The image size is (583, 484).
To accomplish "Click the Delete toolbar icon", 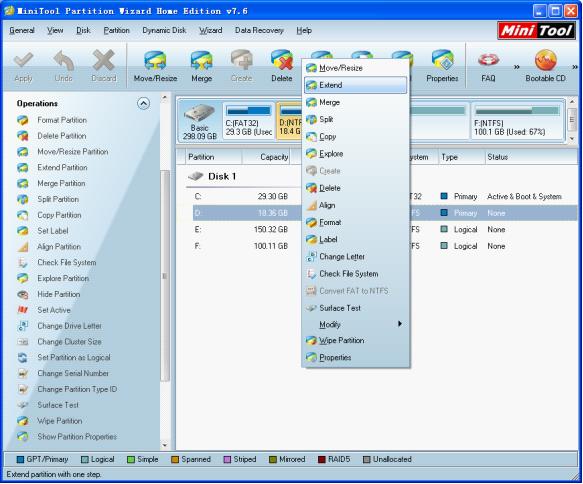I will [x=281, y=67].
